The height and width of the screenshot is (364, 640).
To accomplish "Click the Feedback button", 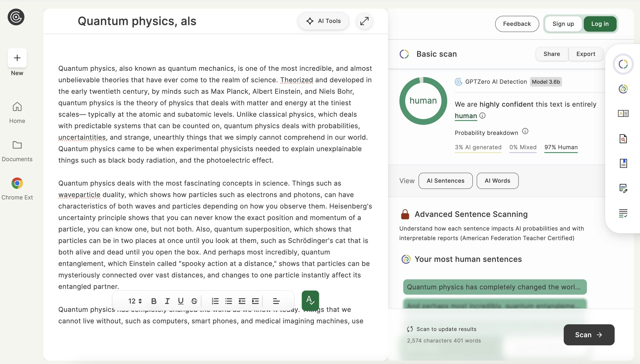I will pyautogui.click(x=517, y=24).
